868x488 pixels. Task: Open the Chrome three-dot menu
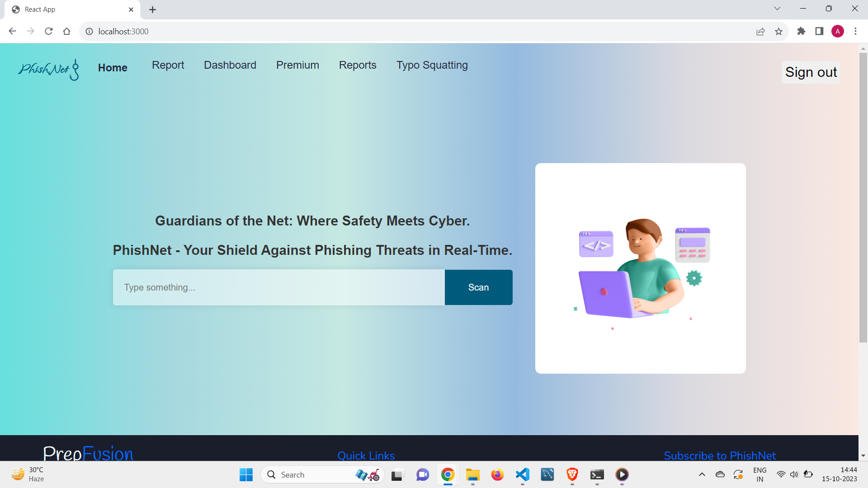tap(855, 31)
